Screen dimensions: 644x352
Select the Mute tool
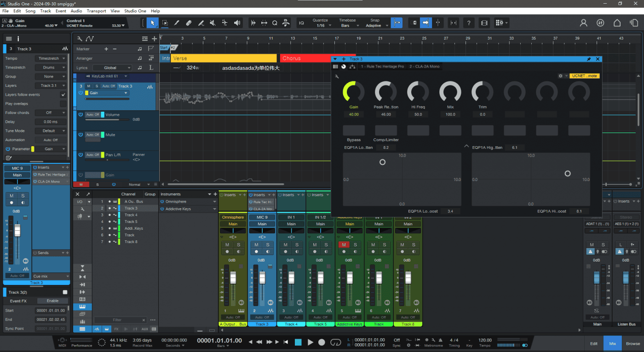coord(213,23)
